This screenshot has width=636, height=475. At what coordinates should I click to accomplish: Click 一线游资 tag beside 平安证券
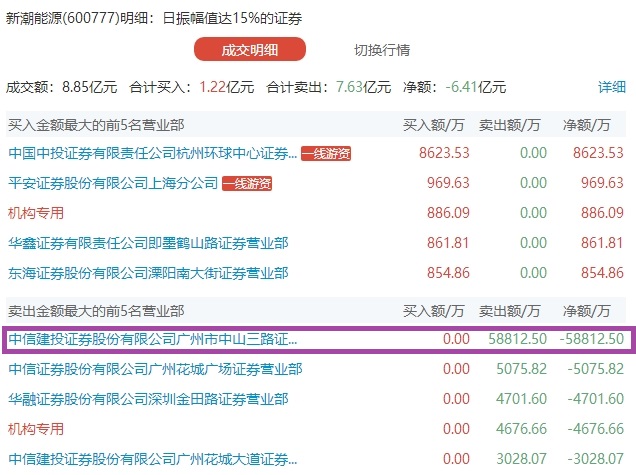247,184
